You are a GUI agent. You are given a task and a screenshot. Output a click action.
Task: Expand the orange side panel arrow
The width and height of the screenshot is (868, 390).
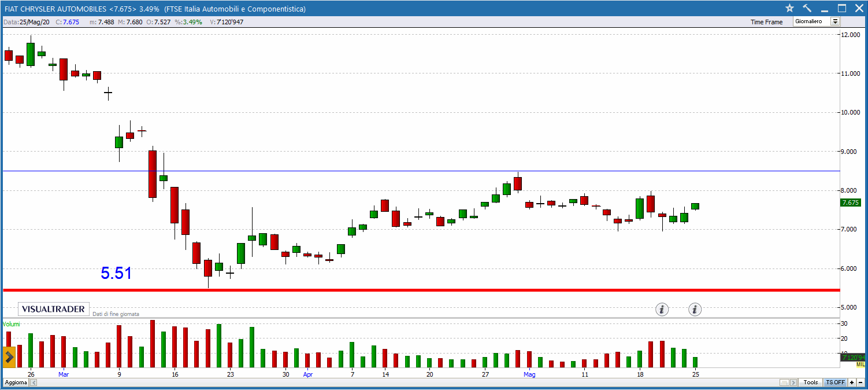(9, 358)
